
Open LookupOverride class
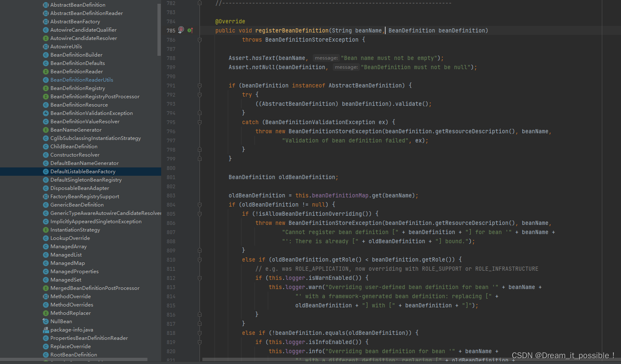pyautogui.click(x=70, y=238)
